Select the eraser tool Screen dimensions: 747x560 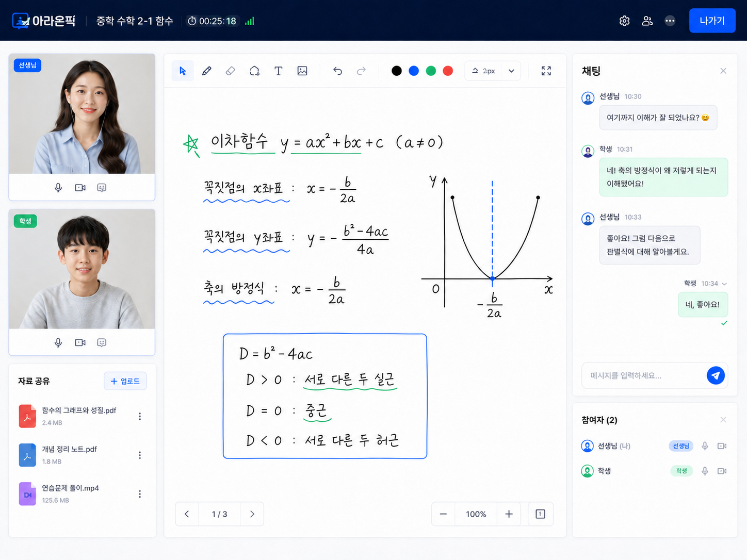231,71
